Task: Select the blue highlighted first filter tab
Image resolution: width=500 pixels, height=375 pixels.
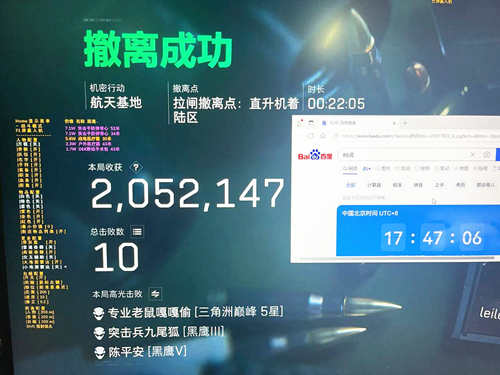Action: (x=351, y=185)
